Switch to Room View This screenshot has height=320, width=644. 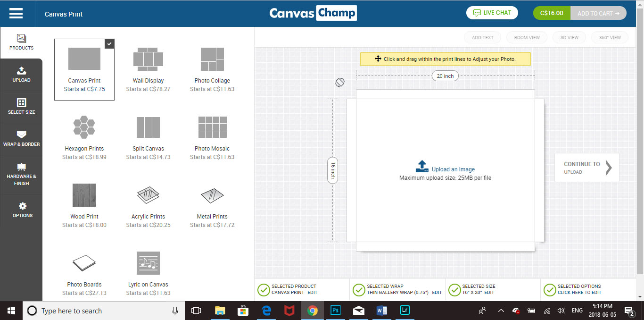pos(527,37)
